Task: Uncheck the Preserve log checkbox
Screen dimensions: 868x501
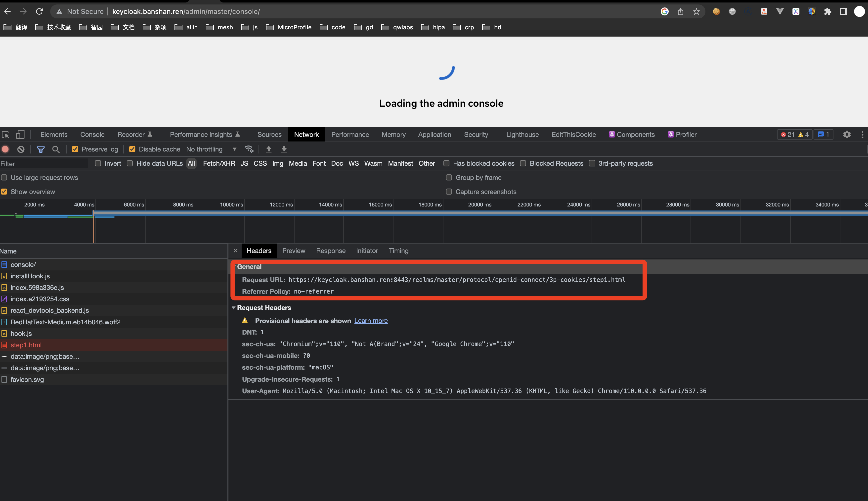Action: click(x=75, y=149)
